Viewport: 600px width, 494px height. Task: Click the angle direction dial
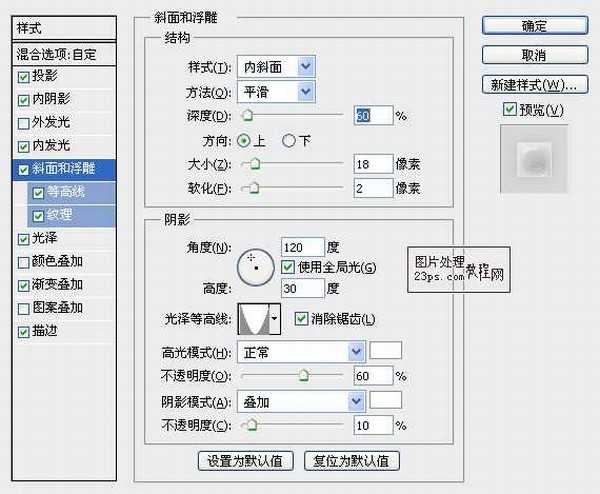[x=254, y=265]
